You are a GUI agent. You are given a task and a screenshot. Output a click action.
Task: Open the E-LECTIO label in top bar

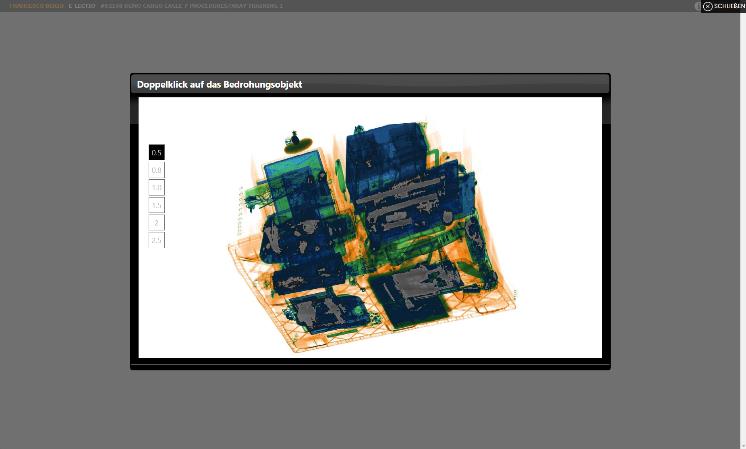(81, 6)
